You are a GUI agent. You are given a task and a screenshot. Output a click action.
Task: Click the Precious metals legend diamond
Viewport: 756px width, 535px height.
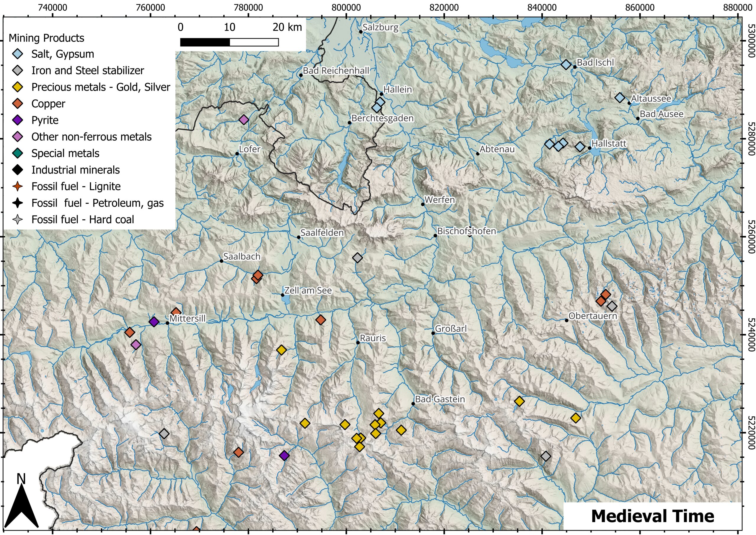[x=17, y=87]
